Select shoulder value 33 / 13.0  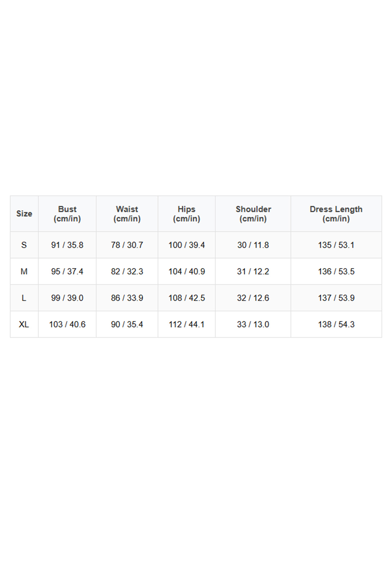click(253, 324)
